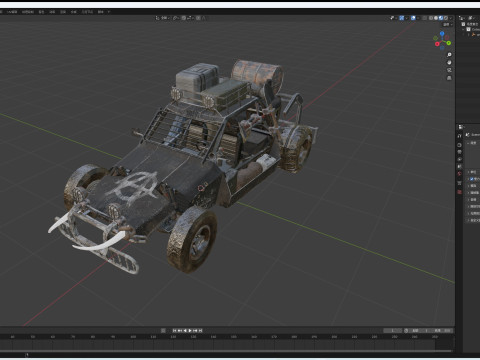Open the object type visibility popover
The height and width of the screenshot is (360, 480).
tap(393, 18)
